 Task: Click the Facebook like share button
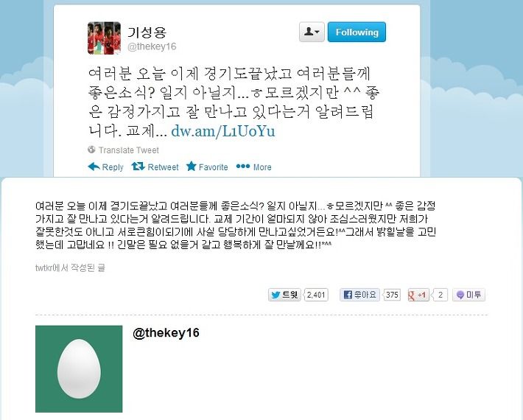tap(359, 295)
